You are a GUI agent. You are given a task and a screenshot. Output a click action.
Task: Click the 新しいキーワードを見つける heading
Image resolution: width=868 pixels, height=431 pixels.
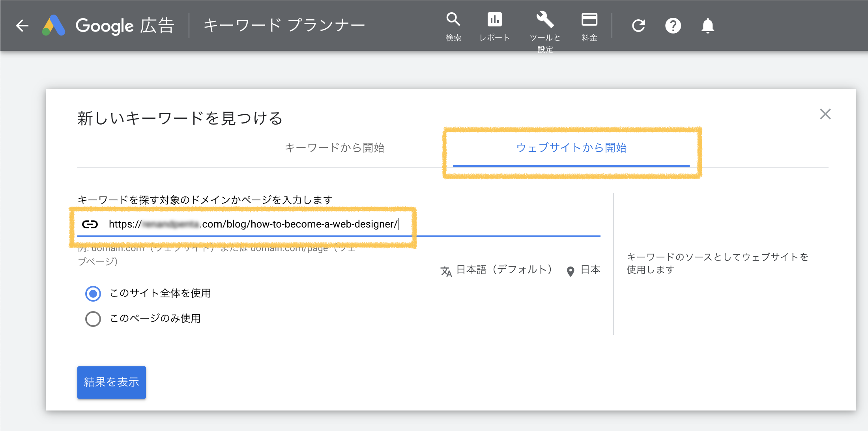[x=180, y=118]
